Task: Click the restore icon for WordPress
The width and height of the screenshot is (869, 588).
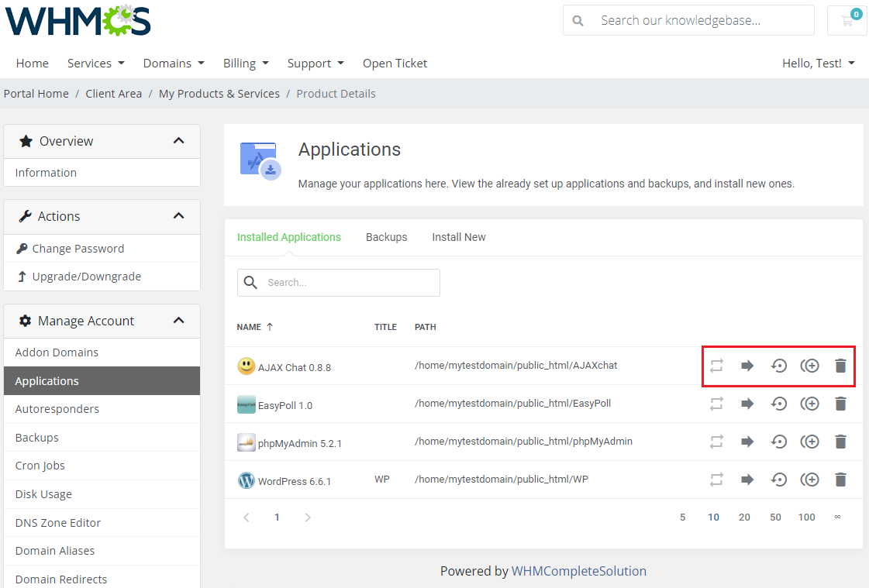Action: 778,480
